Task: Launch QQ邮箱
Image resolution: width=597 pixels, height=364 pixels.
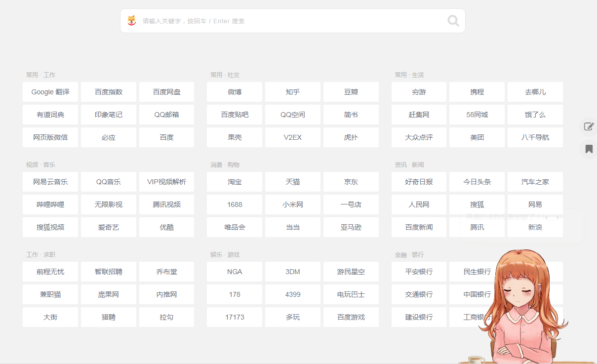Action: [167, 115]
